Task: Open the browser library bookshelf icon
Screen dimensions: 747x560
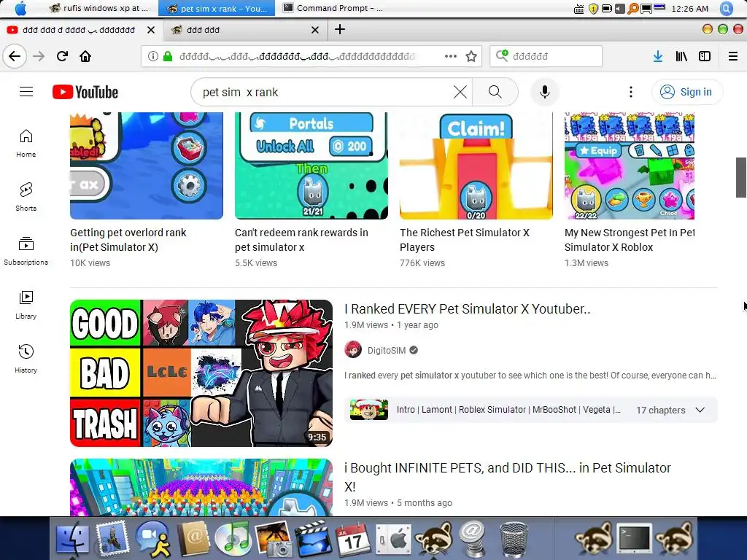Action: (x=681, y=56)
